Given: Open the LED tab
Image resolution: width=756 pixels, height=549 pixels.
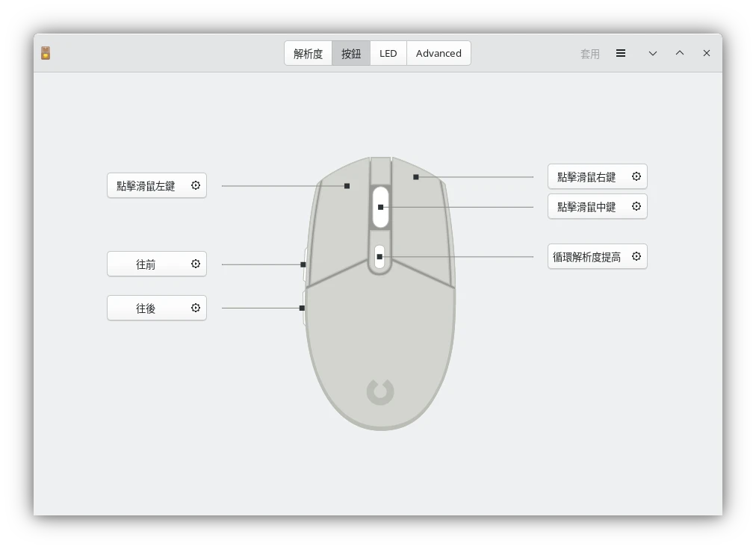Looking at the screenshot, I should coord(388,53).
